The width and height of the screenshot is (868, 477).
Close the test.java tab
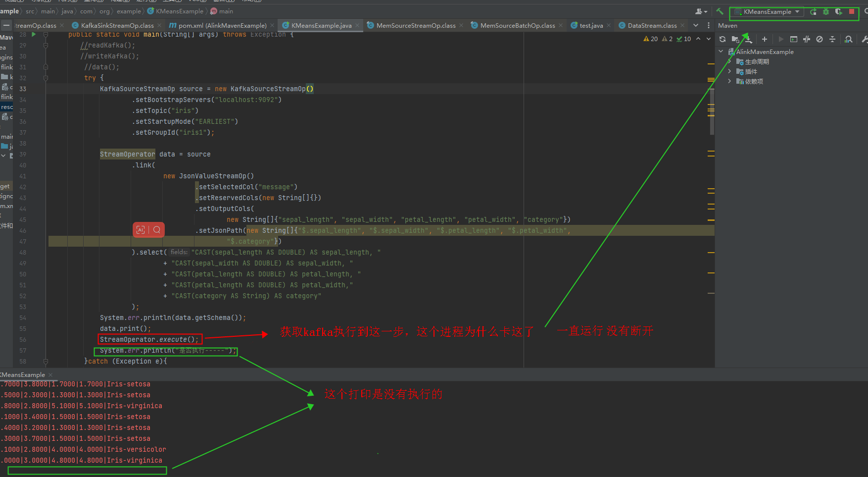(608, 25)
